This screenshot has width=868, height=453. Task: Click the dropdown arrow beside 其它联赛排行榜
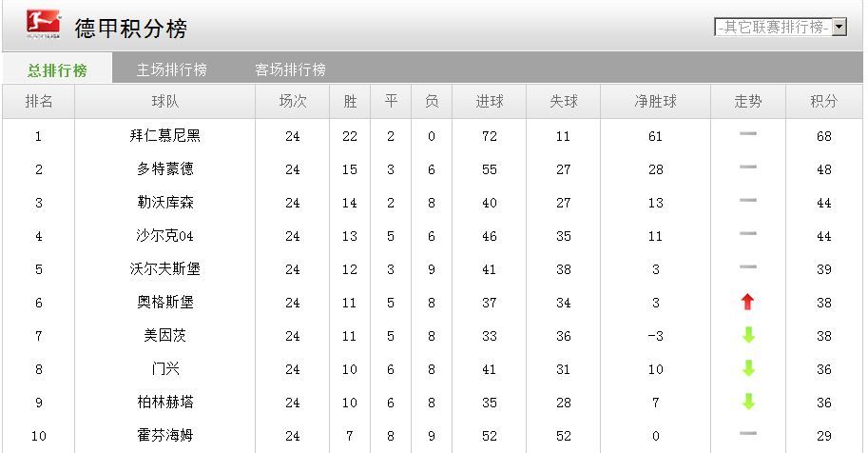pos(839,28)
